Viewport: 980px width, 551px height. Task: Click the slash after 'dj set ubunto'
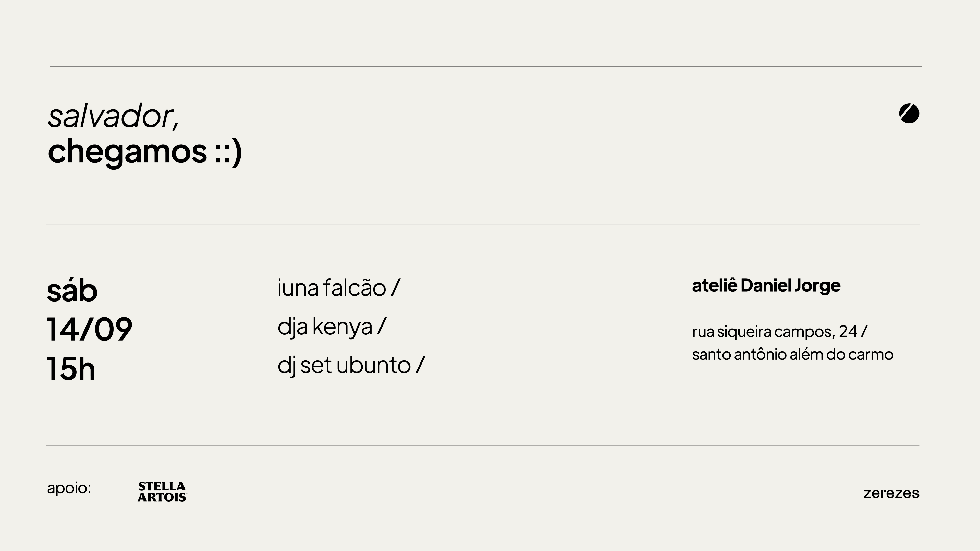point(420,365)
